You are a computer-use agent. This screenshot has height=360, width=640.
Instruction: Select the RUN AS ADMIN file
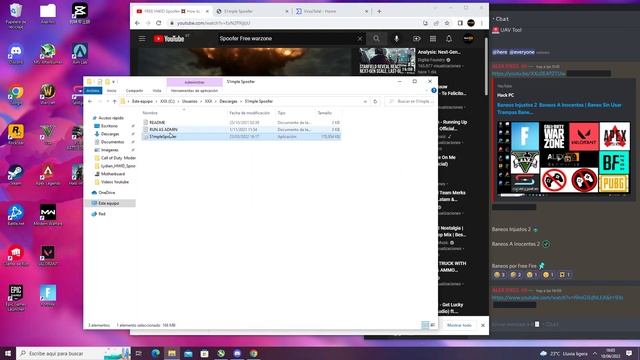[242, 129]
